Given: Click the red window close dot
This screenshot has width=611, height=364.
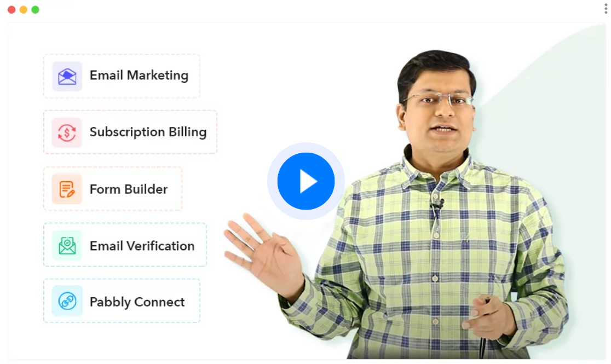Looking at the screenshot, I should pos(11,10).
